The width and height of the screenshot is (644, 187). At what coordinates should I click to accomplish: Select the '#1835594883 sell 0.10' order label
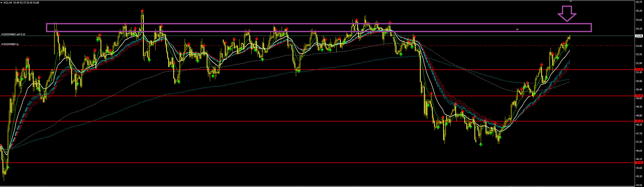[13, 34]
